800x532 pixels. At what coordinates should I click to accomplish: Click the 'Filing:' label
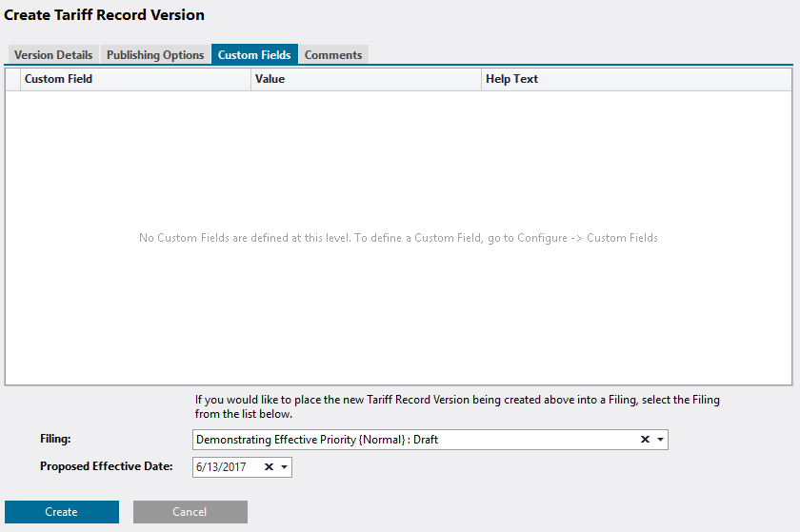click(x=56, y=439)
